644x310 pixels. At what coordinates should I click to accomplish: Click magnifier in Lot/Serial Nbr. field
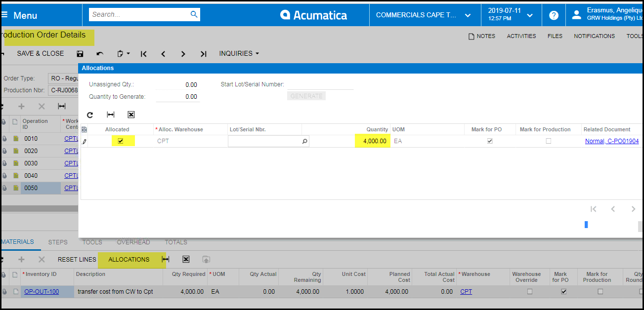tap(304, 142)
